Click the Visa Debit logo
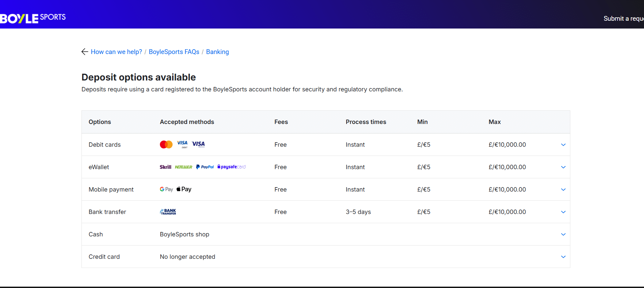This screenshot has height=288, width=644. pos(182,144)
